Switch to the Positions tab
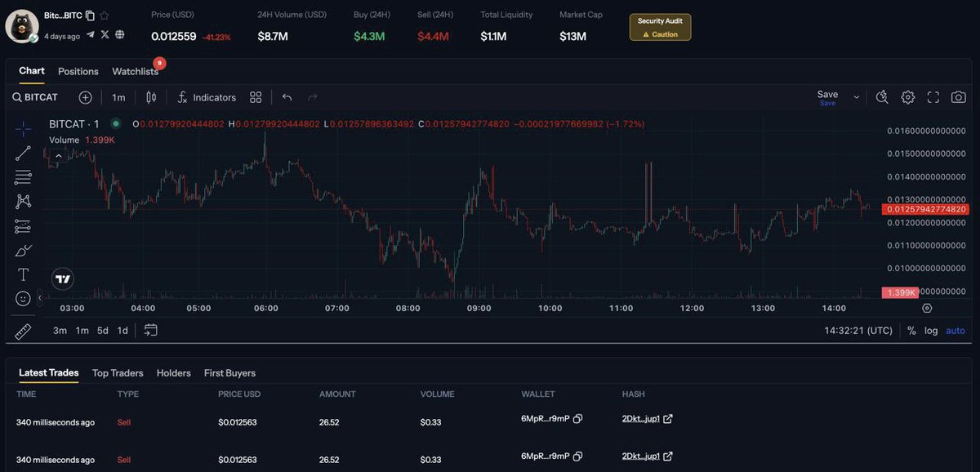The width and height of the screenshot is (980, 472). coord(78,72)
